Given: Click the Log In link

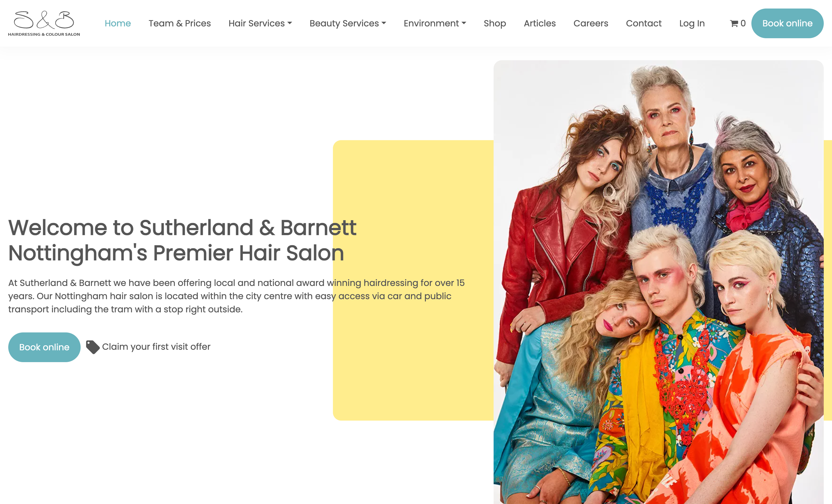Looking at the screenshot, I should [692, 23].
